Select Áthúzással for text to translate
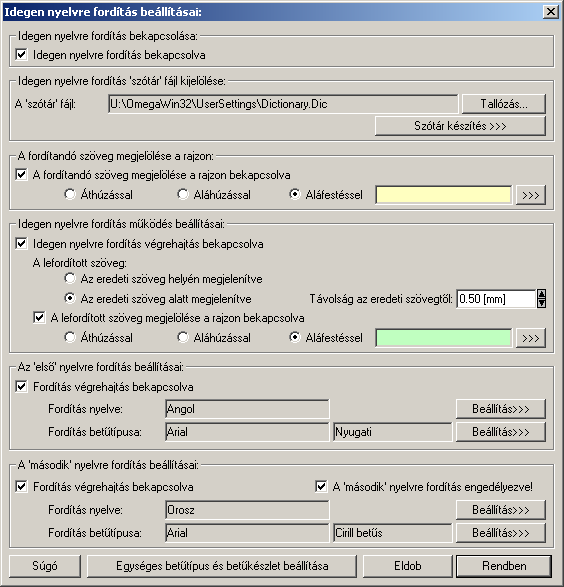 (x=70, y=194)
